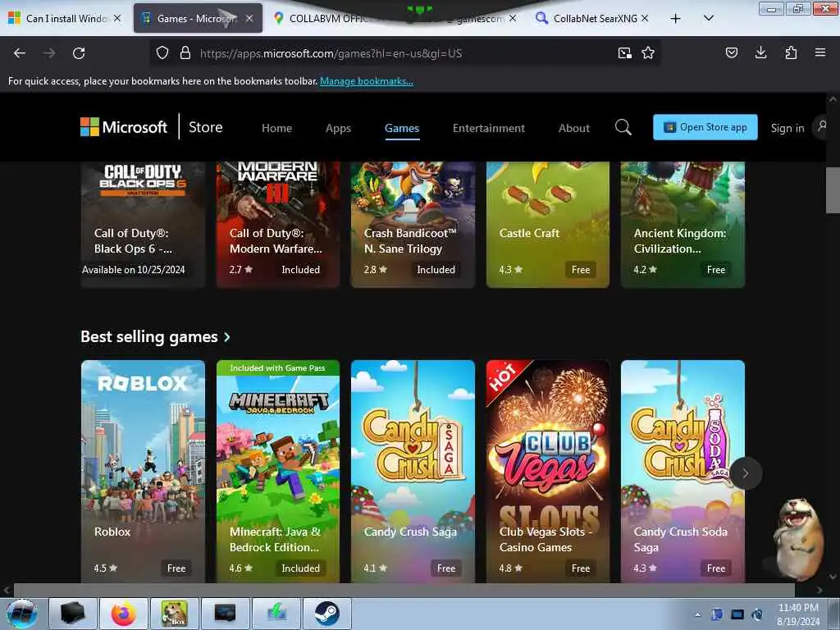Close the Can I install Windows tab

tap(117, 18)
